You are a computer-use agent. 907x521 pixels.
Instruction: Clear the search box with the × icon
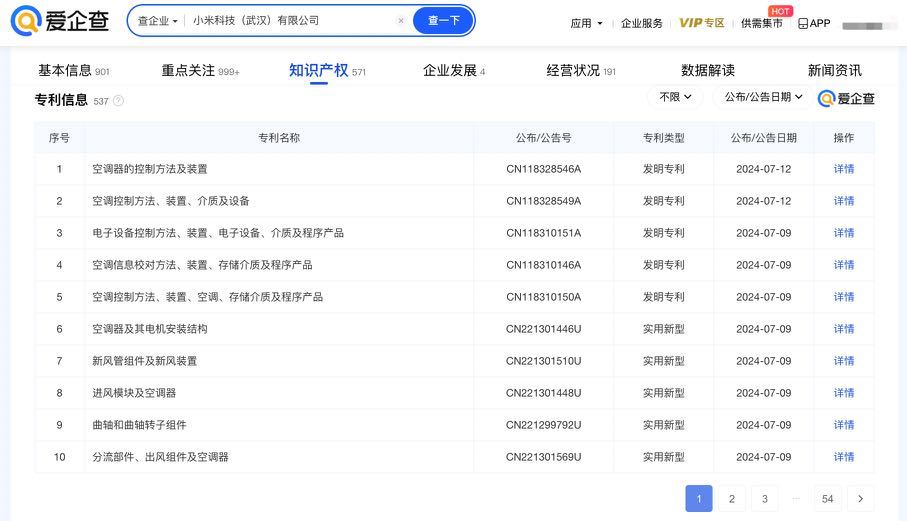click(x=401, y=21)
